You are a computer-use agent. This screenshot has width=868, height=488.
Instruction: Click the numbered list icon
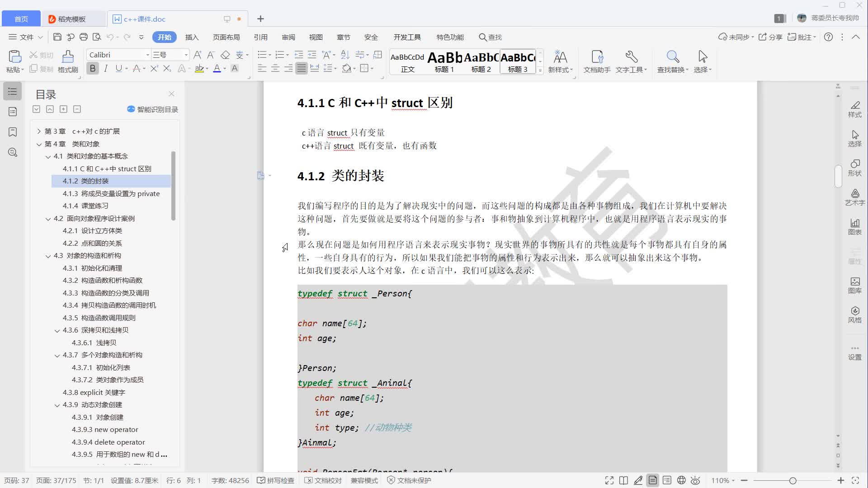[x=280, y=55]
